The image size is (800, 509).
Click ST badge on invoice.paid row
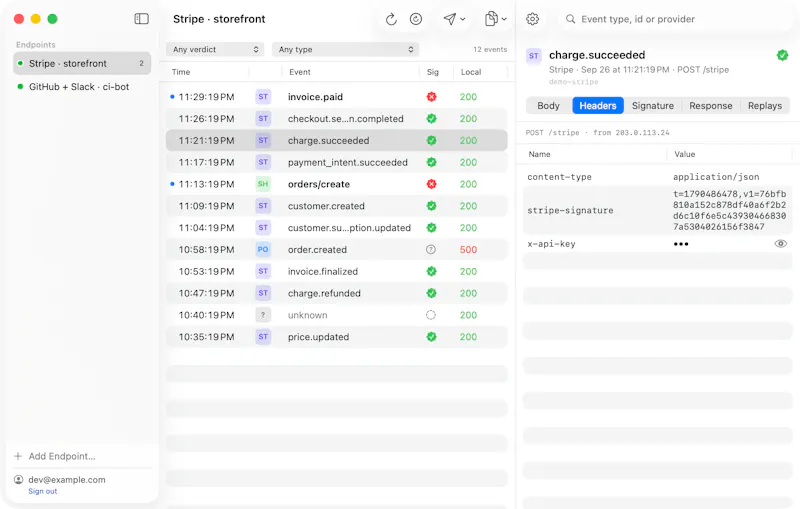pos(263,97)
